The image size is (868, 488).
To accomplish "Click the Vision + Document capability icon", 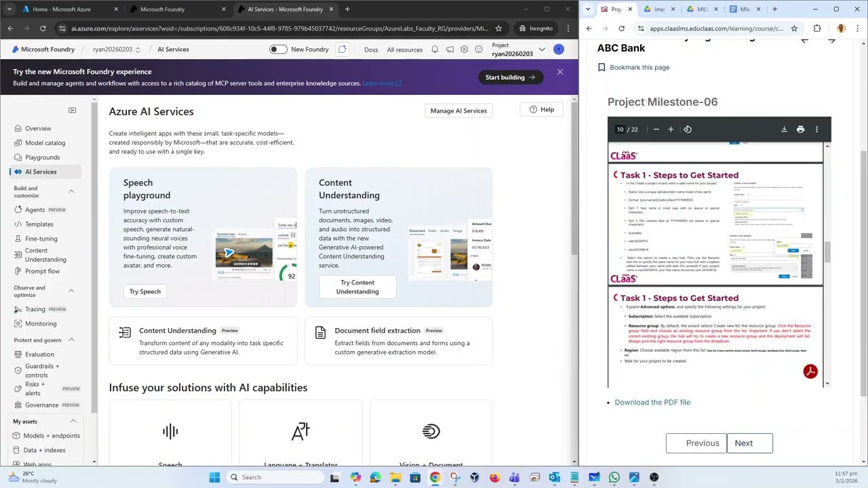I will click(431, 432).
